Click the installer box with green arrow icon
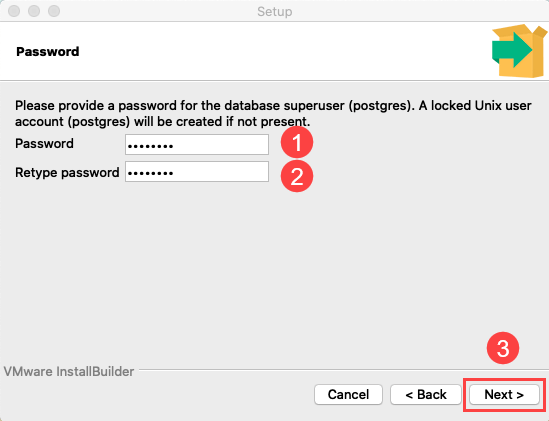 (x=519, y=51)
